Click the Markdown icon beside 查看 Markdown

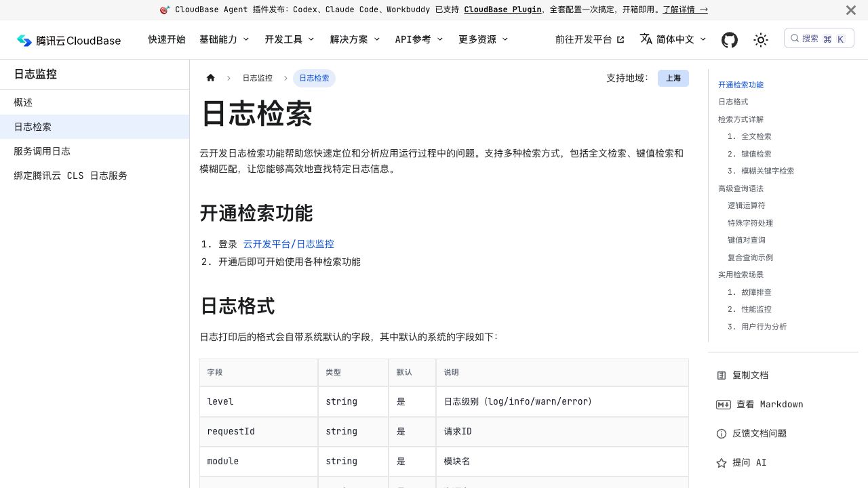point(723,405)
